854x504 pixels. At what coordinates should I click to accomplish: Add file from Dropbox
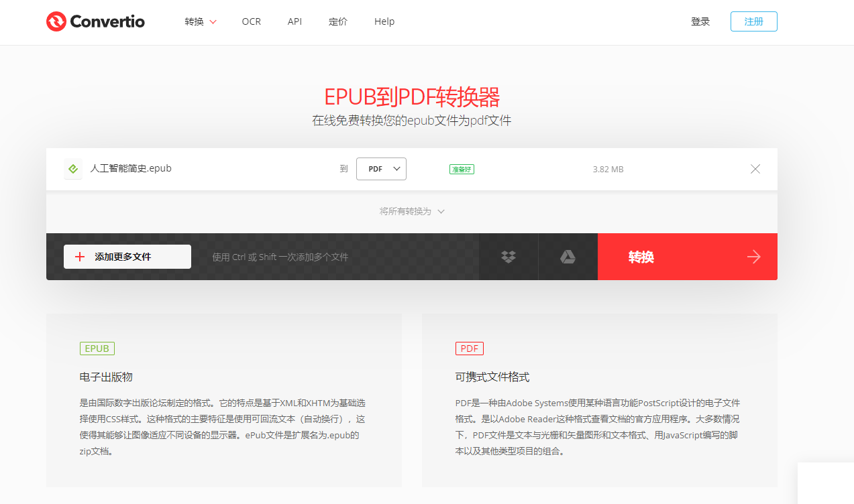coord(509,257)
